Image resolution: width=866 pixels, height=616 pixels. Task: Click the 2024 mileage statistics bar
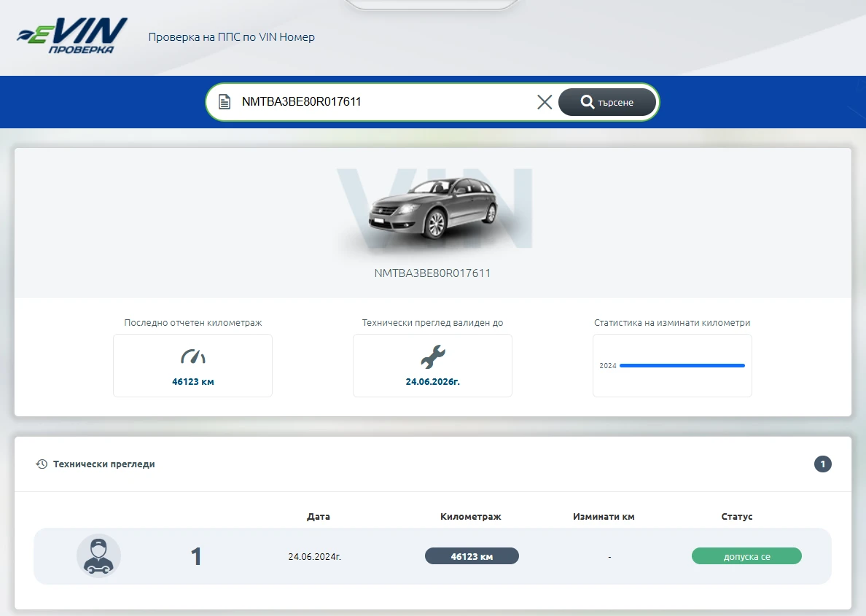pyautogui.click(x=682, y=365)
